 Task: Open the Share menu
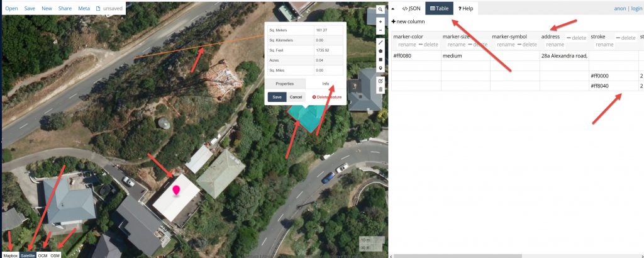click(x=65, y=8)
